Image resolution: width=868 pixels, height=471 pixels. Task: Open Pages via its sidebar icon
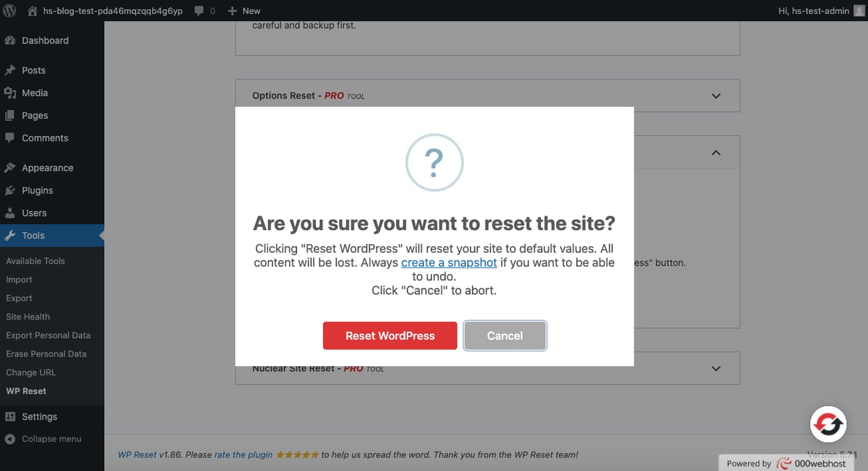pos(11,115)
